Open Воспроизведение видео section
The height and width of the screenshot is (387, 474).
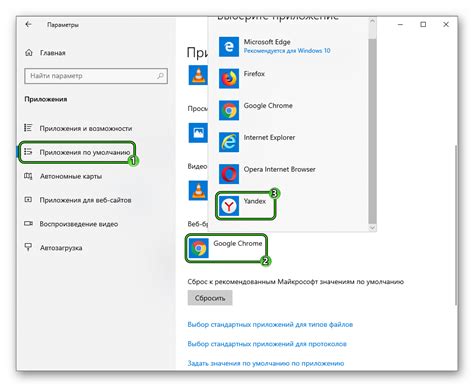[x=79, y=224]
